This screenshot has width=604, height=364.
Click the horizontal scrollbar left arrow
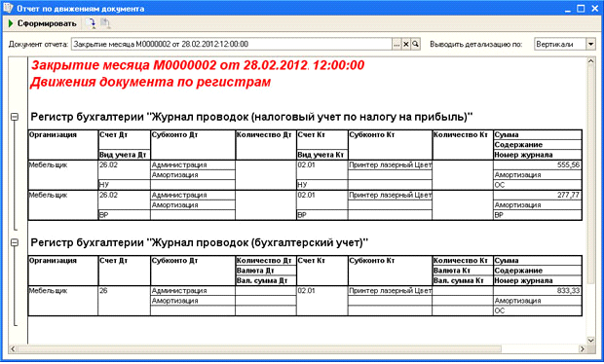tap(13, 349)
